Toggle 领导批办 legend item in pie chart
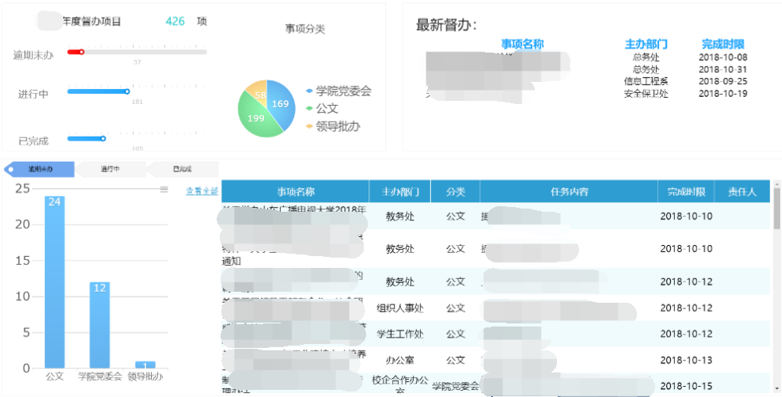 (x=333, y=126)
